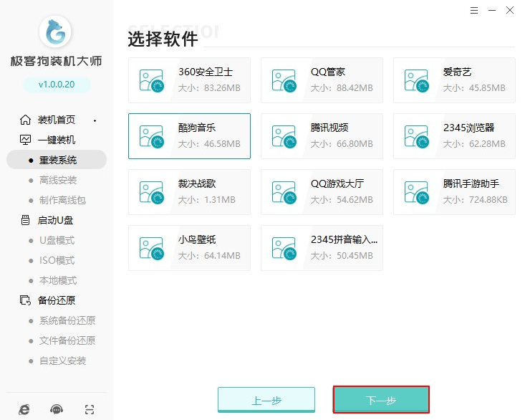Click the size text 1.31MB
This screenshot has height=420, width=525.
(220, 200)
